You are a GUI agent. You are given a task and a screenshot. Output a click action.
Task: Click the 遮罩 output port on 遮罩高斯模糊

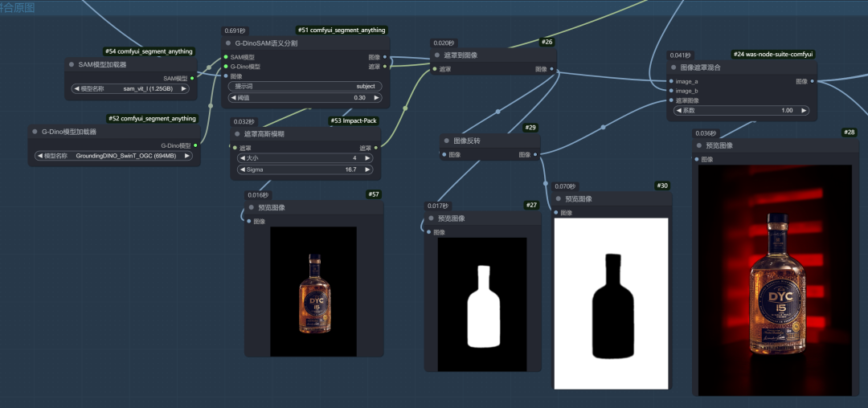tap(376, 148)
